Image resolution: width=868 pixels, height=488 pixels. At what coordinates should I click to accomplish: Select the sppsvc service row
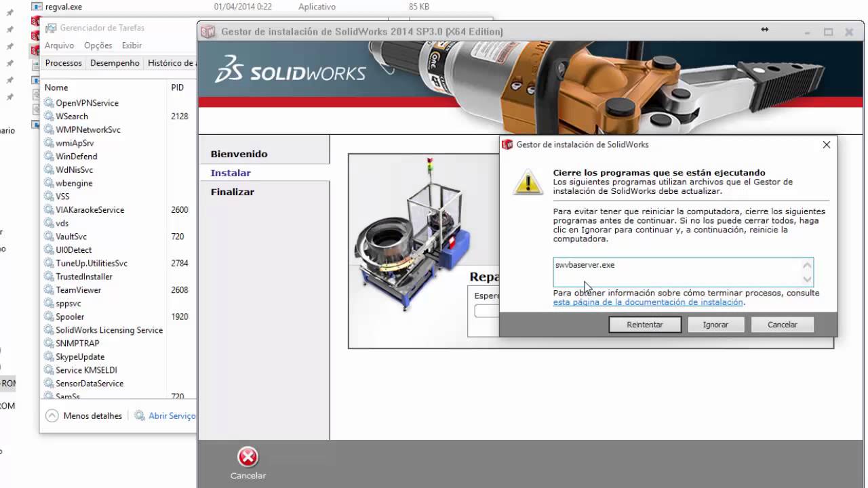[x=119, y=303]
